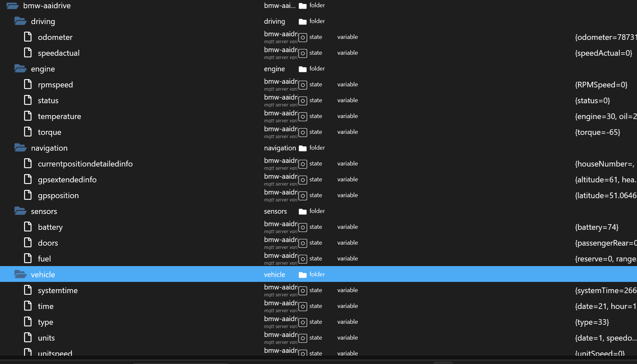637x364 pixels.
Task: Click the folder type icon in engine row
Action: pyautogui.click(x=302, y=69)
